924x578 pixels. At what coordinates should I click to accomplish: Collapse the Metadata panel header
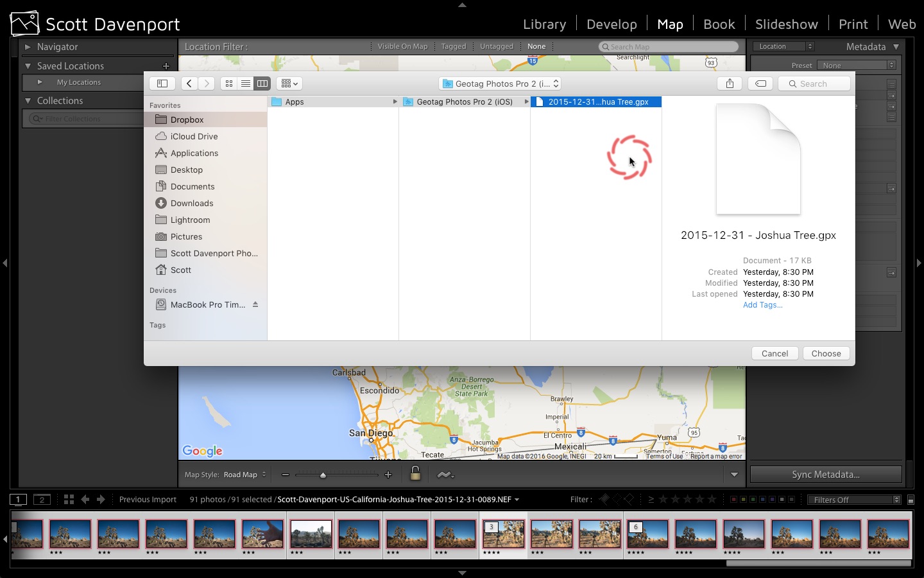point(896,47)
